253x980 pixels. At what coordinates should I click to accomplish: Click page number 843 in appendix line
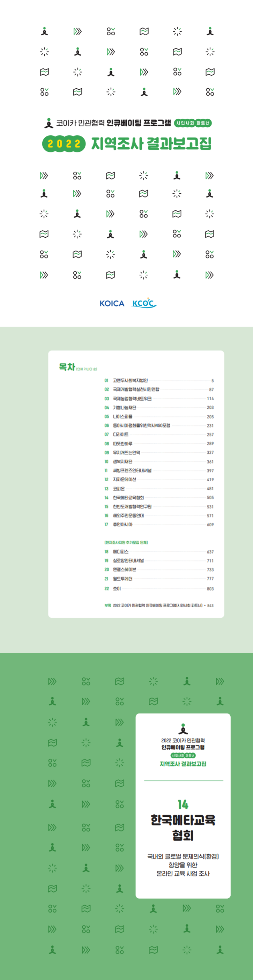[x=210, y=605]
